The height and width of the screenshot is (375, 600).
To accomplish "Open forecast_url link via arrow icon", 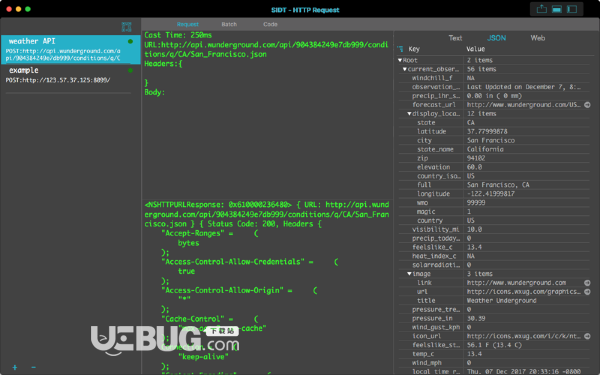I will (587, 104).
